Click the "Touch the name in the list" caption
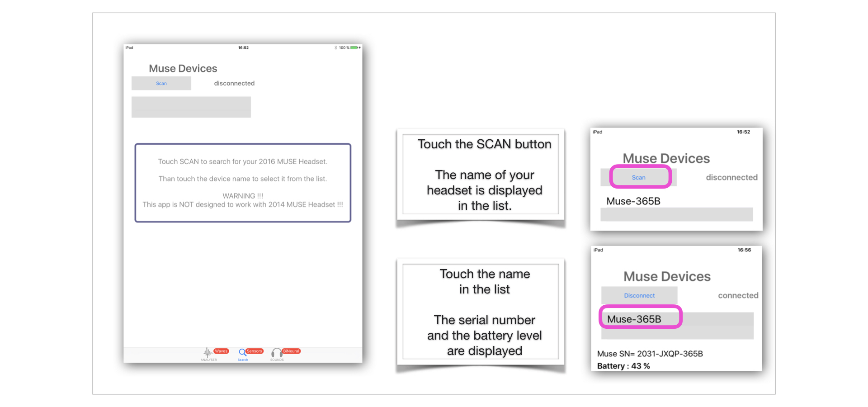Screen dimensions: 868x407 [485, 281]
